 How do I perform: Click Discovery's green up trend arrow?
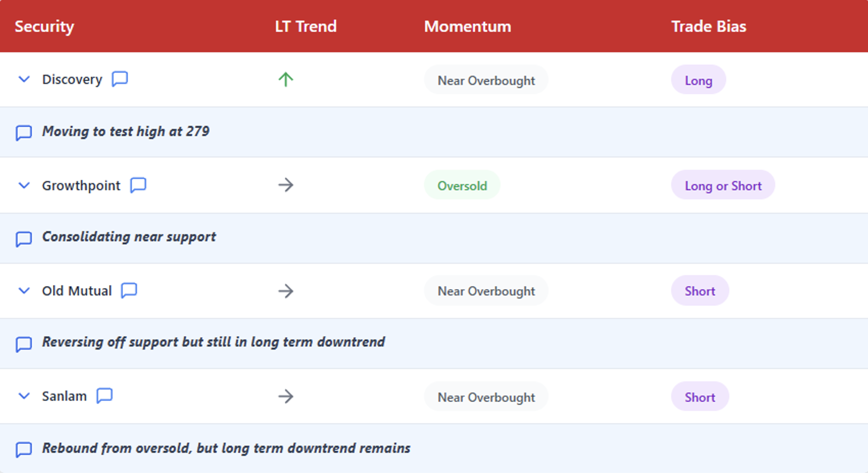286,79
